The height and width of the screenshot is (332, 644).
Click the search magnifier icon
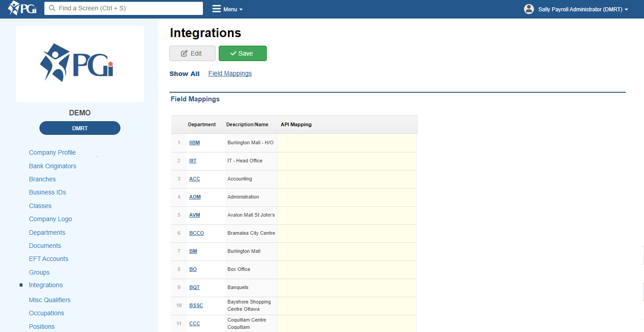click(52, 9)
